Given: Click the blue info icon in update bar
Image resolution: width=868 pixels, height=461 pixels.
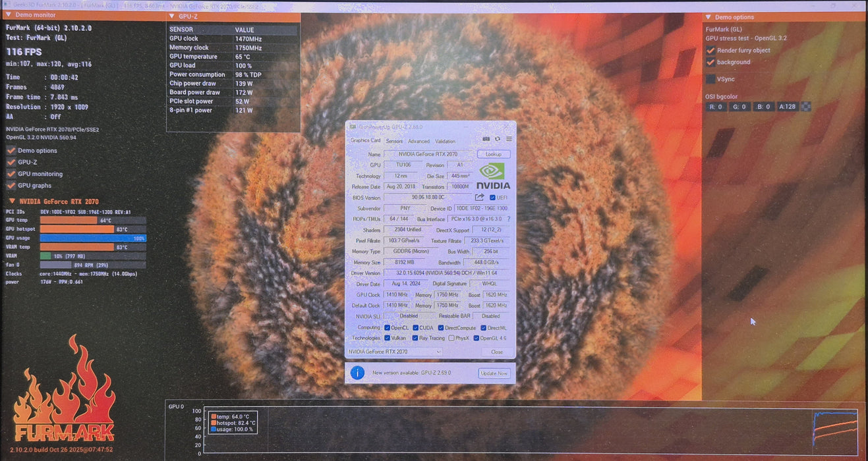Looking at the screenshot, I should 357,373.
